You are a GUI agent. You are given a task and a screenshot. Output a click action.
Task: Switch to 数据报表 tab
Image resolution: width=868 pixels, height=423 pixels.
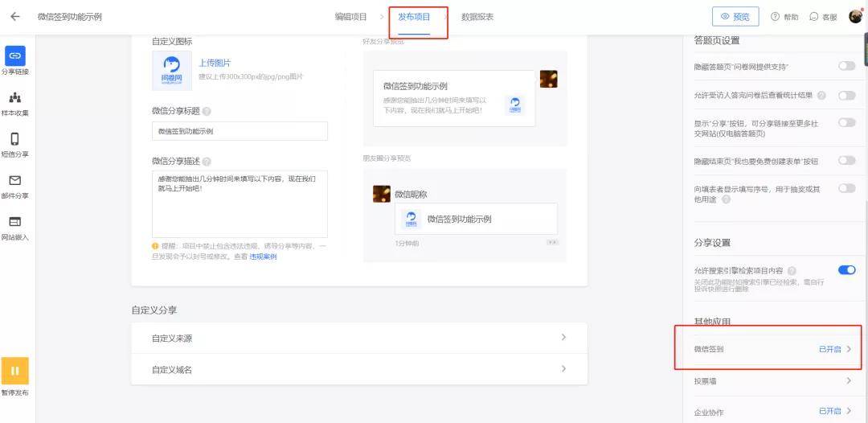477,17
